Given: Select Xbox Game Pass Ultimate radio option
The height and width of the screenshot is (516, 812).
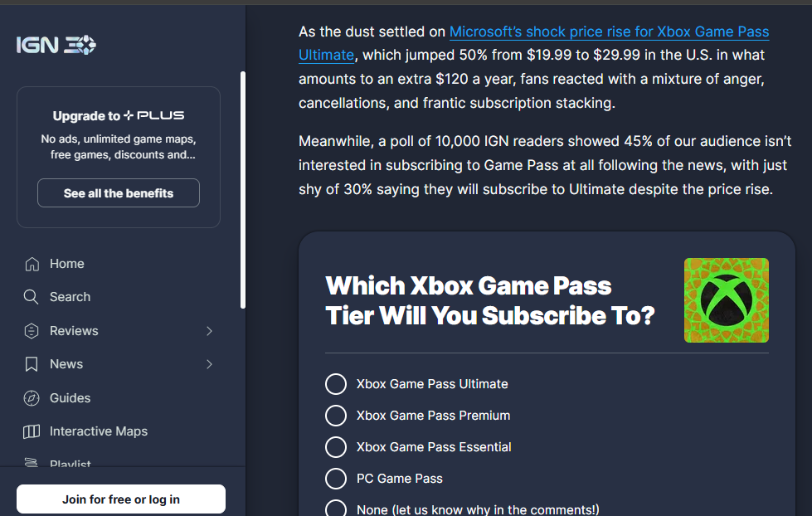Looking at the screenshot, I should [335, 384].
